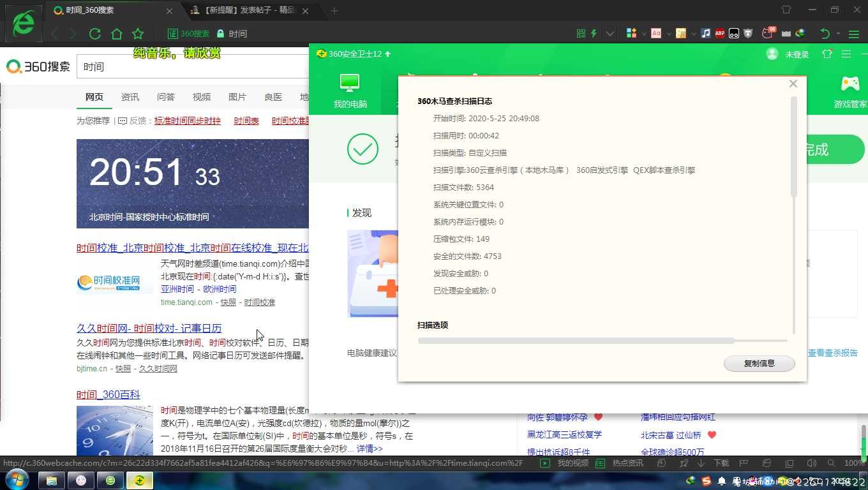The image size is (868, 490).
Task: Close the 时间_360搜索 tab
Action: [169, 11]
